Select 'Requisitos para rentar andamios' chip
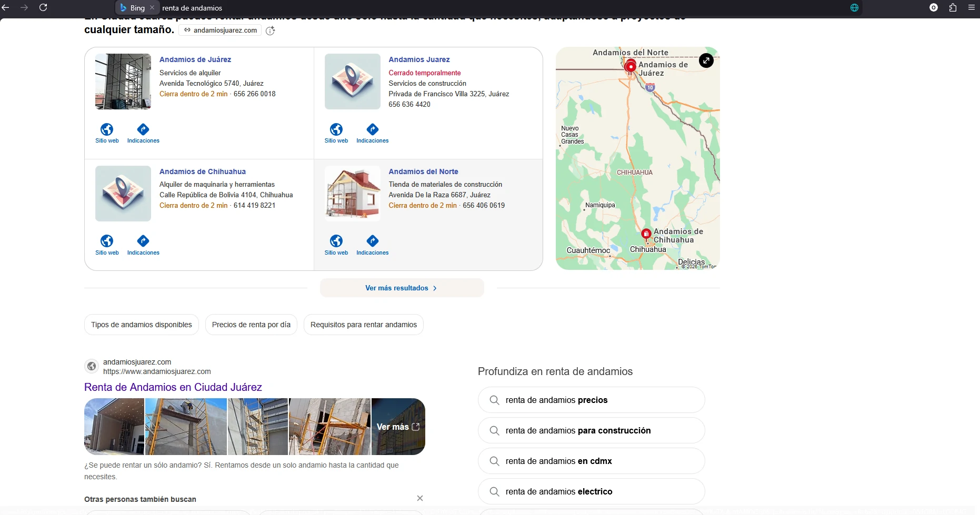The width and height of the screenshot is (980, 515). 364,325
